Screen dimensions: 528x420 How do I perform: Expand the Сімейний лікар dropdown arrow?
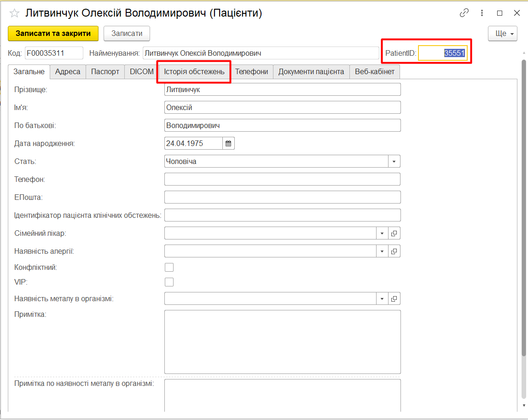tap(382, 233)
